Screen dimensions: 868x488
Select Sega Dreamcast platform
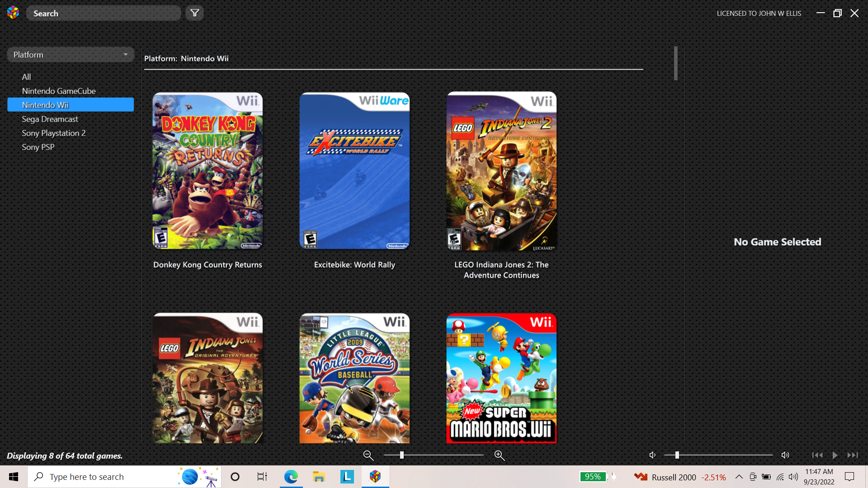pos(50,119)
